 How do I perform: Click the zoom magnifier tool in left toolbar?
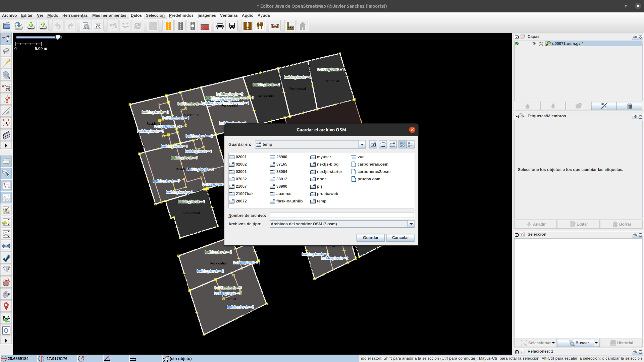(6, 75)
